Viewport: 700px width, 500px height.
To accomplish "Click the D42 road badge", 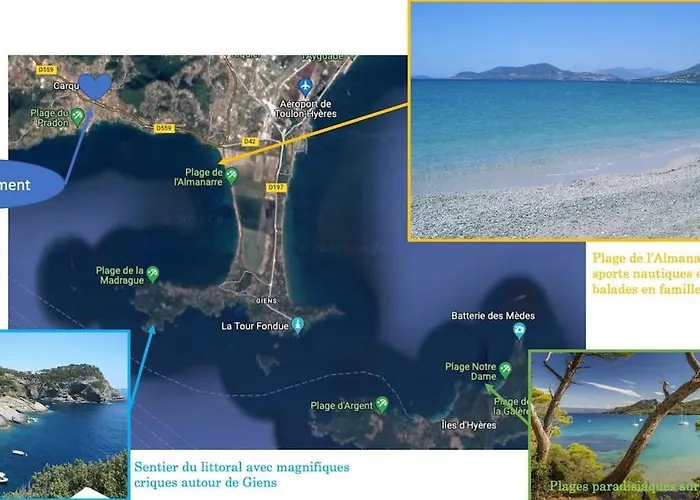I will point(250,142).
